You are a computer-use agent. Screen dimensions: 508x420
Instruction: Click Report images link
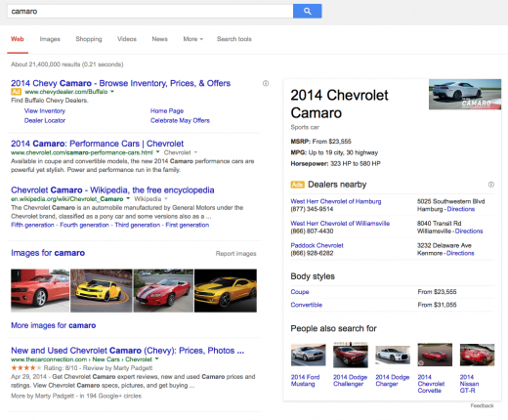pos(235,253)
